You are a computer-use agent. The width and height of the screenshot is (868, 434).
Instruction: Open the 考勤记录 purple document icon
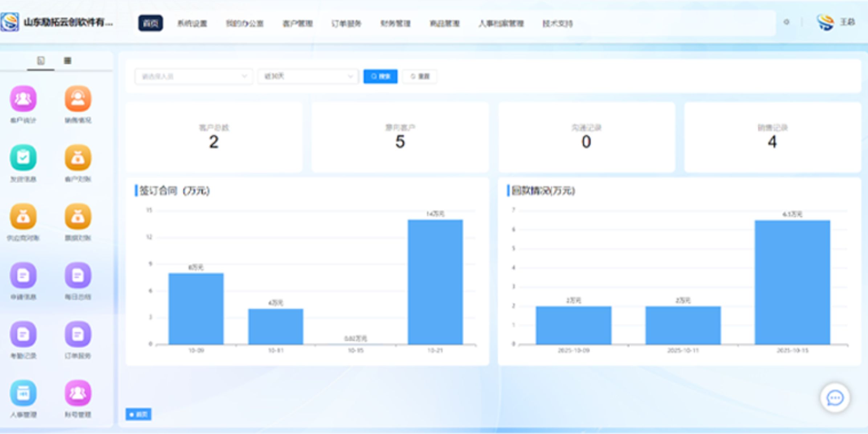point(23,334)
